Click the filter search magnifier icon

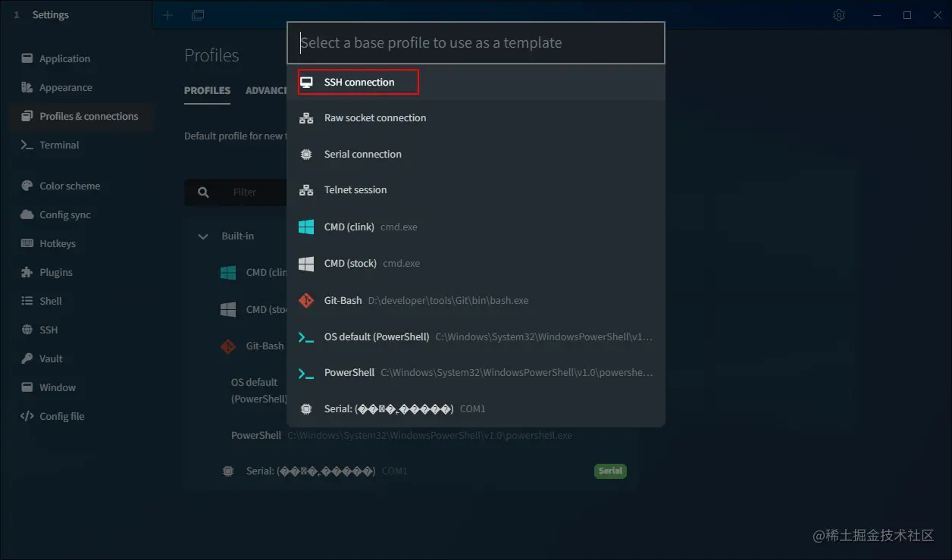(x=203, y=192)
